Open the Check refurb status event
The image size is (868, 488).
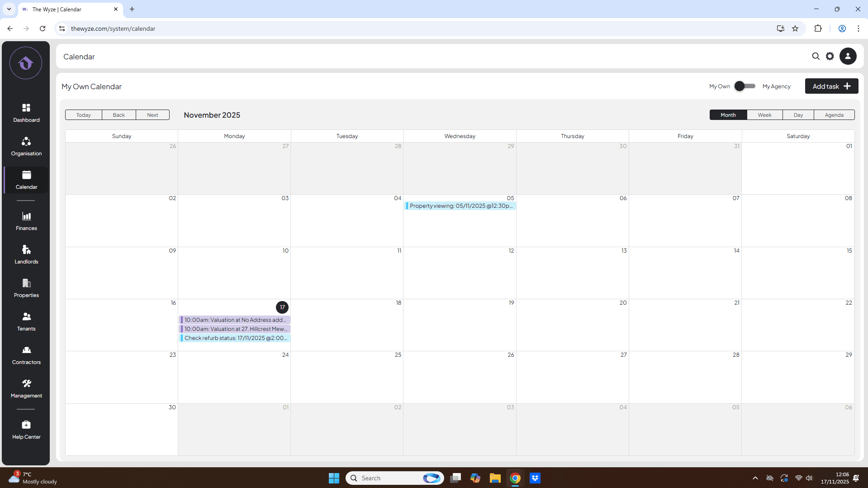point(235,338)
